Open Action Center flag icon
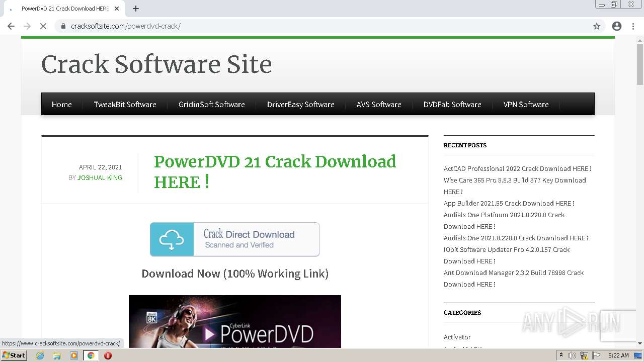 [596, 355]
